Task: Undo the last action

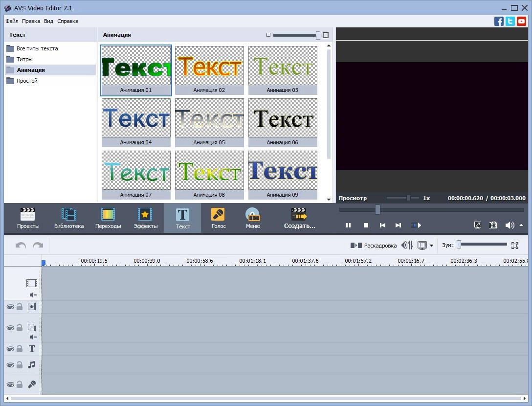Action: point(21,245)
